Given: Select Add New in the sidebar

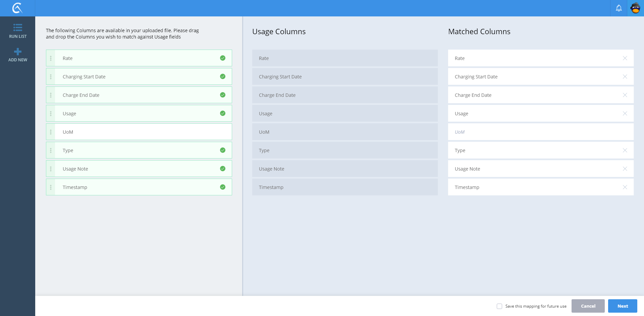Looking at the screenshot, I should point(18,55).
